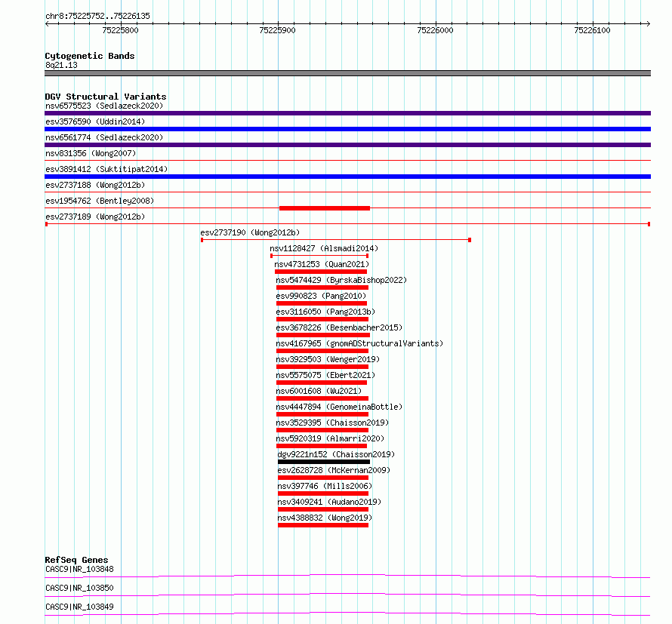This screenshot has width=672, height=624.
Task: Click the red line bar under esv2737190
Action: point(336,240)
